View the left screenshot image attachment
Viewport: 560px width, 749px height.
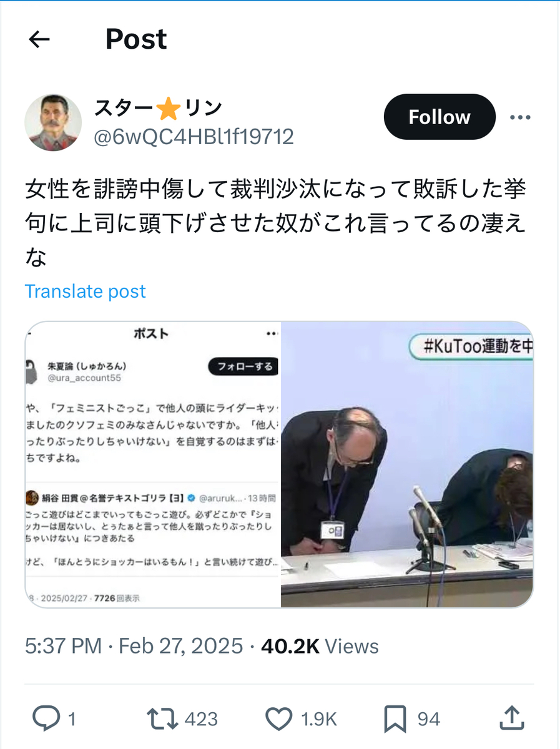coord(153,464)
